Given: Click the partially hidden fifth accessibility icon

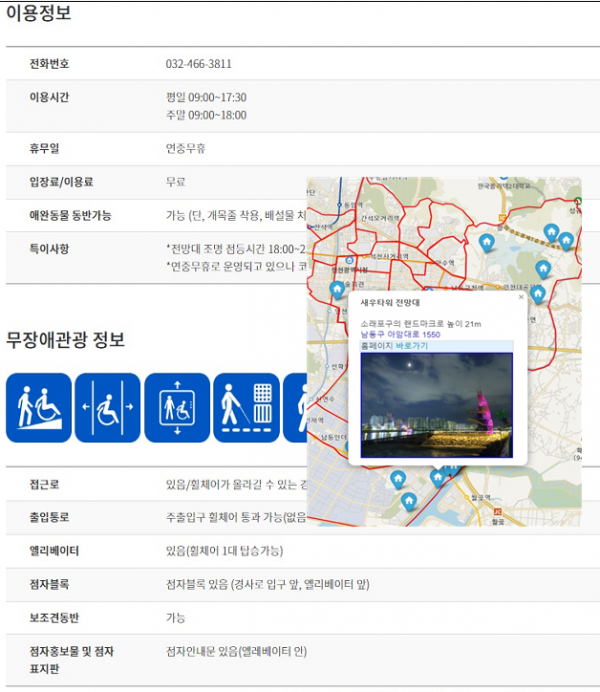Looking at the screenshot, I should 295,407.
